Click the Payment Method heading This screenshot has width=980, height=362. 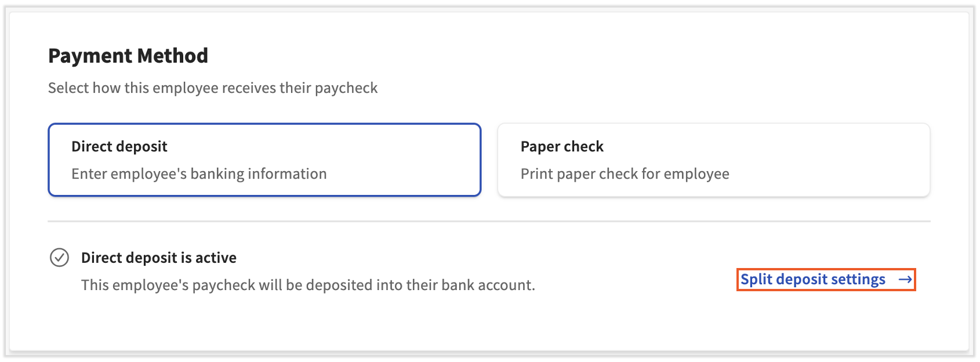pyautogui.click(x=128, y=56)
